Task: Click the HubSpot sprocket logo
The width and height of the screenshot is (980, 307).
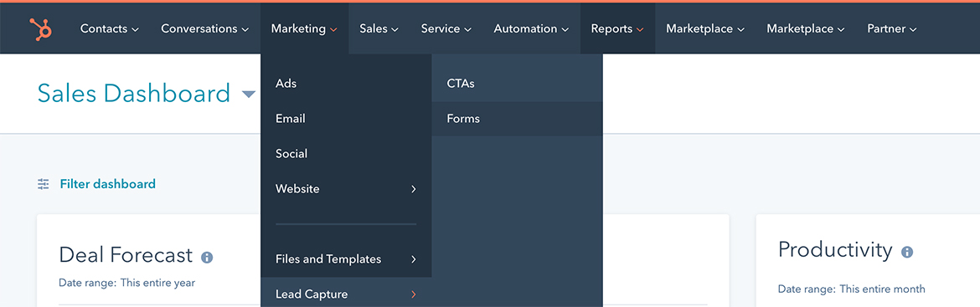Action: [x=41, y=28]
